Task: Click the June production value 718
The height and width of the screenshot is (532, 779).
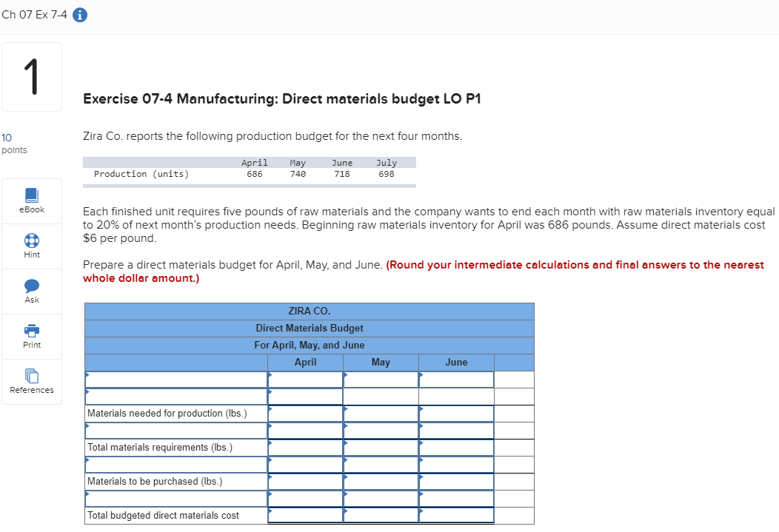Action: click(342, 174)
